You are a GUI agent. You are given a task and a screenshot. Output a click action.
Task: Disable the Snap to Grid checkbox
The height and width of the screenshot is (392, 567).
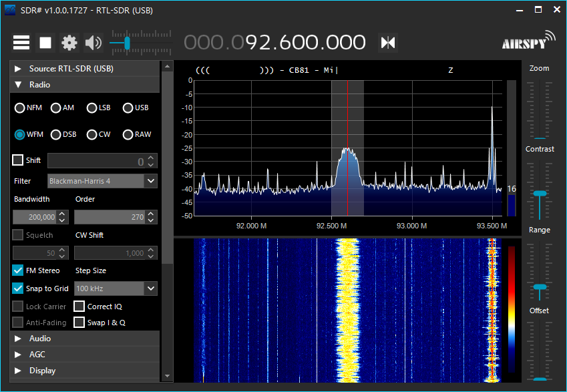pos(18,288)
